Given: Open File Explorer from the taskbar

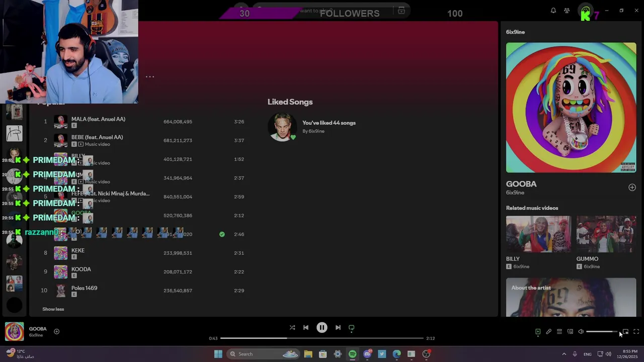Looking at the screenshot, I should (x=308, y=354).
